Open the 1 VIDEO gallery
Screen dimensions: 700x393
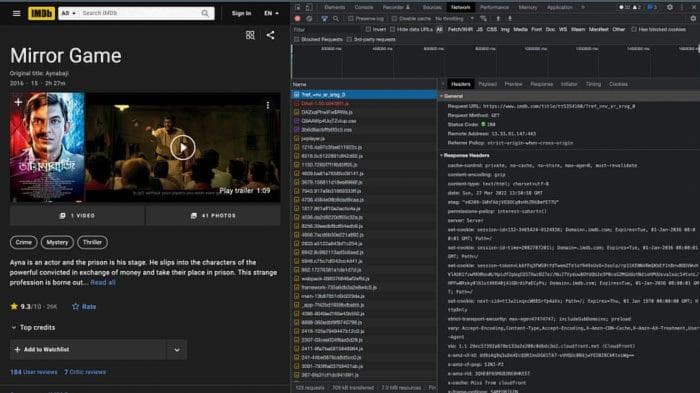pos(77,216)
